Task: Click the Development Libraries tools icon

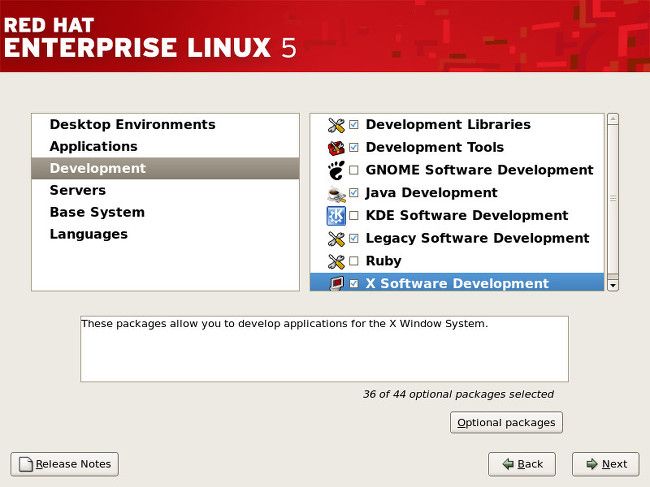Action: point(336,125)
